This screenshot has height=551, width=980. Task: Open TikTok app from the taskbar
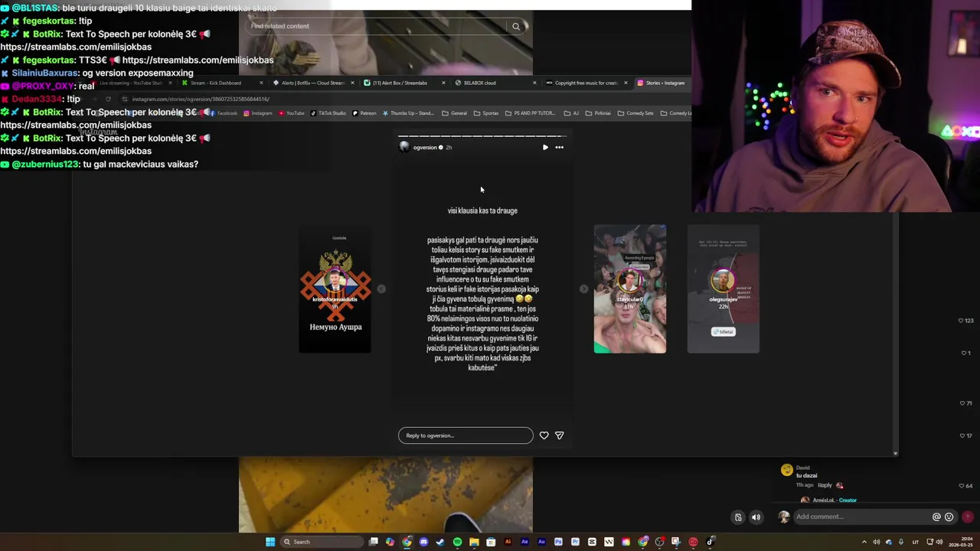point(710,542)
